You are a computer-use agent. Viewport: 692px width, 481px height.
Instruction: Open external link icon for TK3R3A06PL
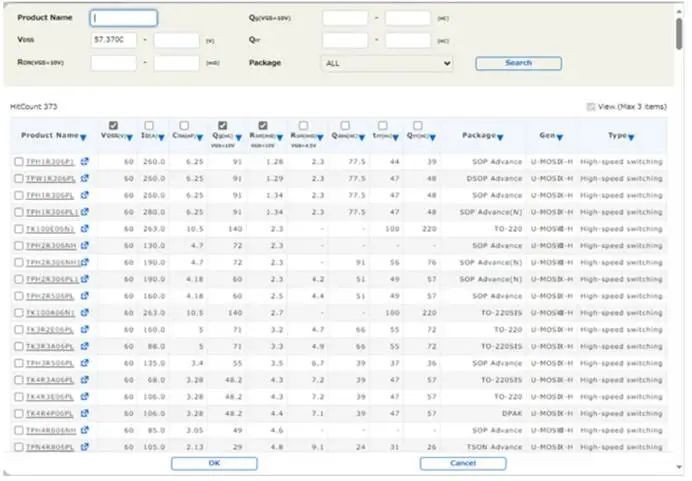(x=85, y=346)
